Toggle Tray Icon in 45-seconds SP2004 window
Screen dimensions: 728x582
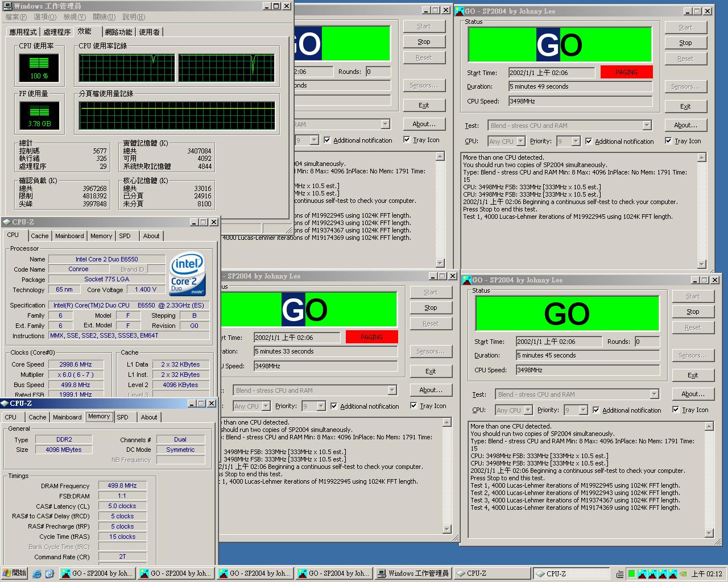point(676,409)
